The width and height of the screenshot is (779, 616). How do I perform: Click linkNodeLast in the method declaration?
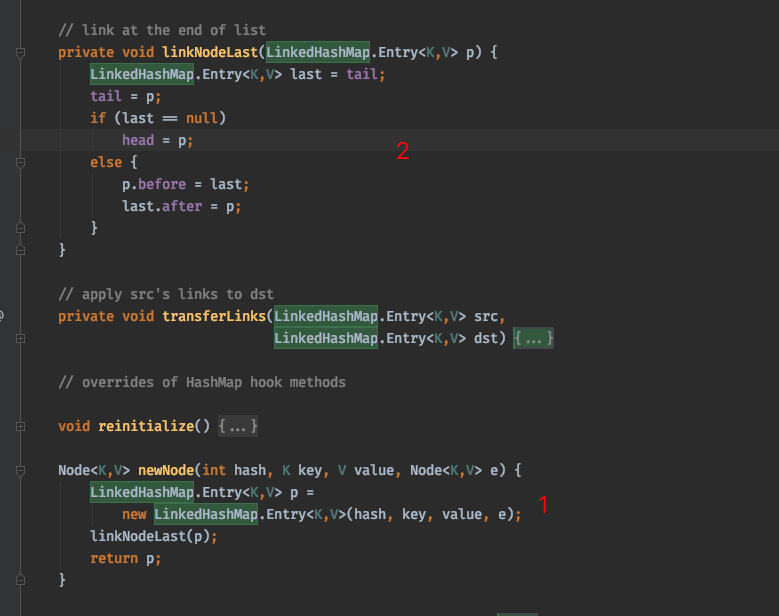(210, 52)
